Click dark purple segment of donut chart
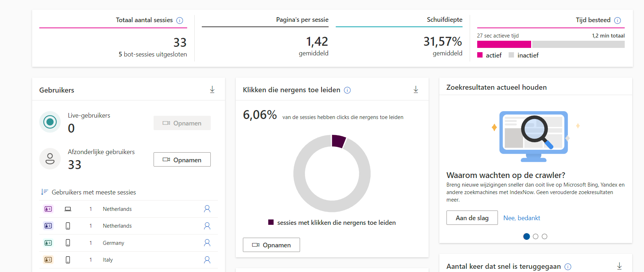644x272 pixels. pos(338,141)
